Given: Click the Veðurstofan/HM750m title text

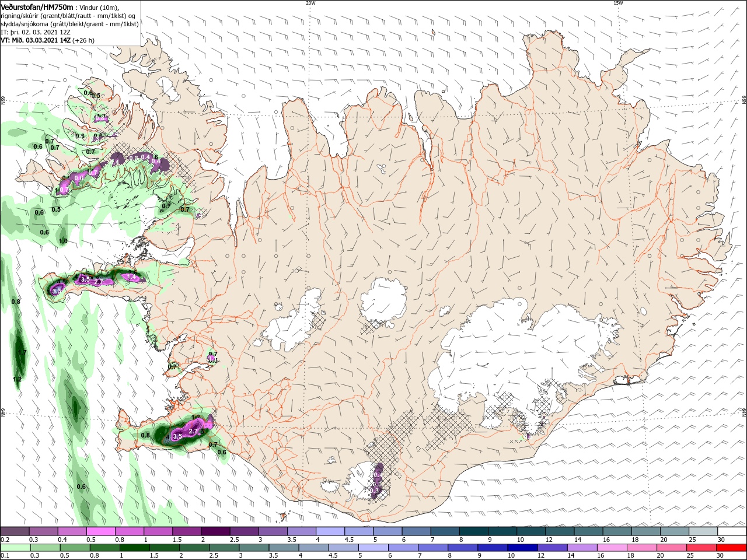Looking at the screenshot, I should point(37,6).
